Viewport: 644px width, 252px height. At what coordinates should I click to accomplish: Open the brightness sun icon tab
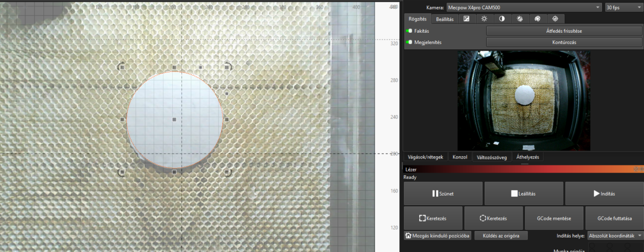484,19
